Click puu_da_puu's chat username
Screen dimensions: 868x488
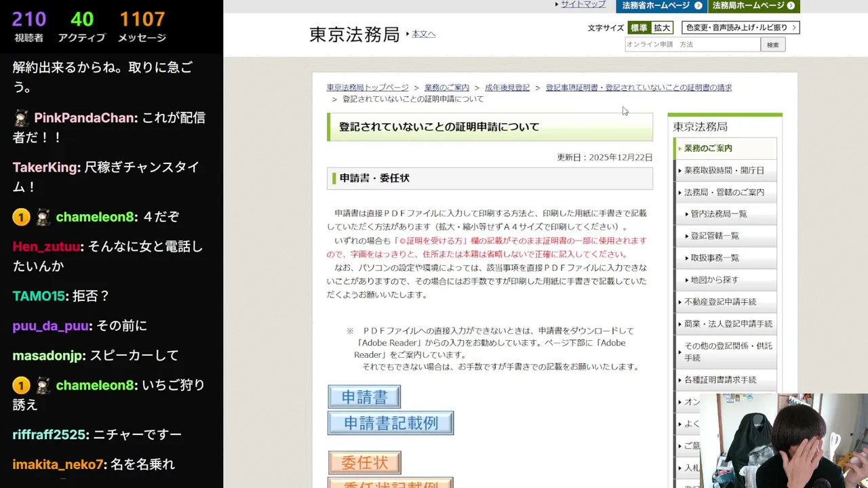(51, 326)
